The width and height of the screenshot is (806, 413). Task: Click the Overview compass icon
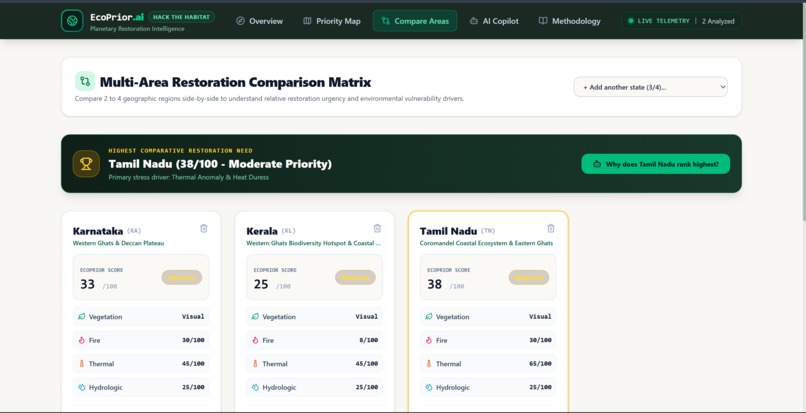pyautogui.click(x=240, y=21)
